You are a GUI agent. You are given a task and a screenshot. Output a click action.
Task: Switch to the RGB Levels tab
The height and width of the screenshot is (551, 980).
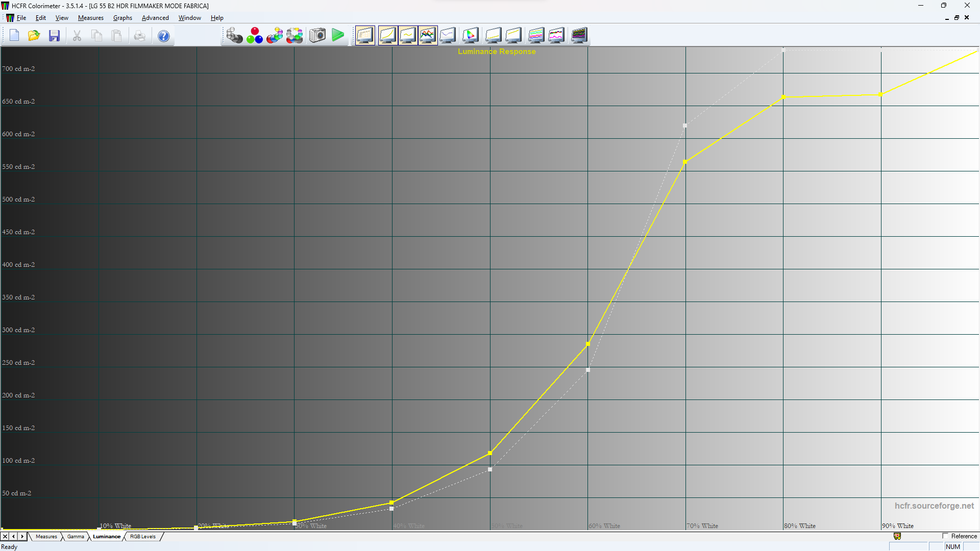(x=142, y=537)
